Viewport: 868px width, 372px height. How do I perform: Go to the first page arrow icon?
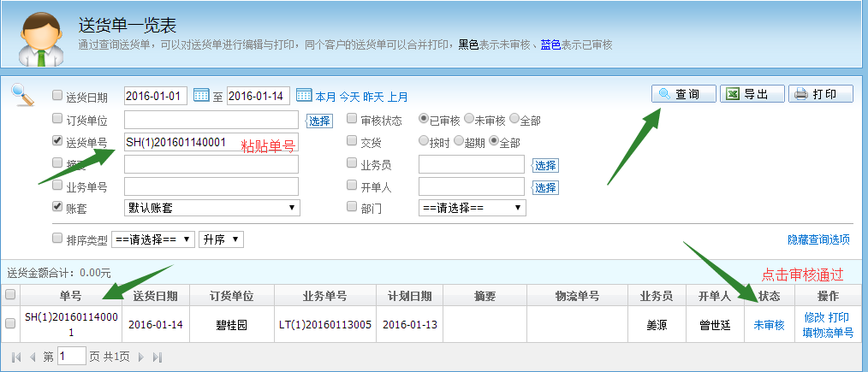coord(16,356)
